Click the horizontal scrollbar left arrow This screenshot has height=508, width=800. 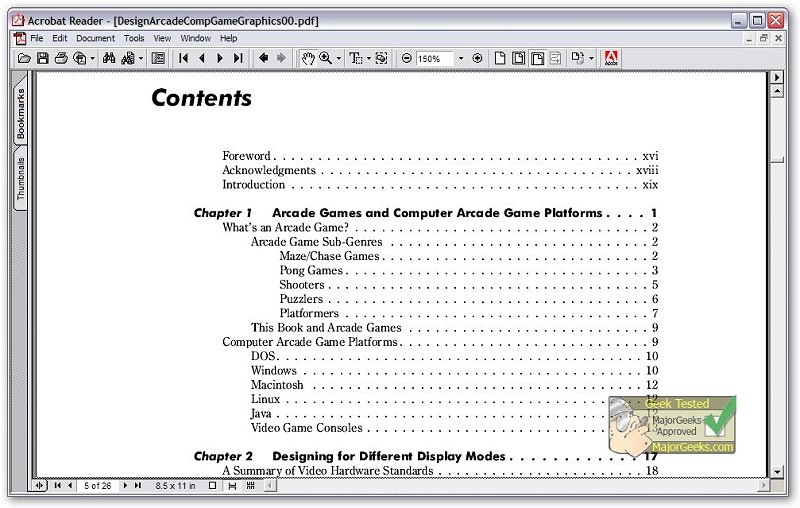[270, 486]
